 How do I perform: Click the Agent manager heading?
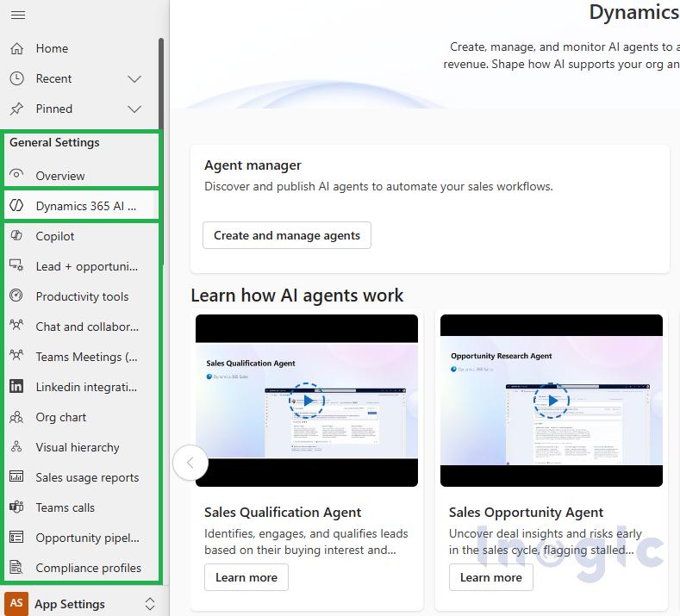tap(253, 165)
